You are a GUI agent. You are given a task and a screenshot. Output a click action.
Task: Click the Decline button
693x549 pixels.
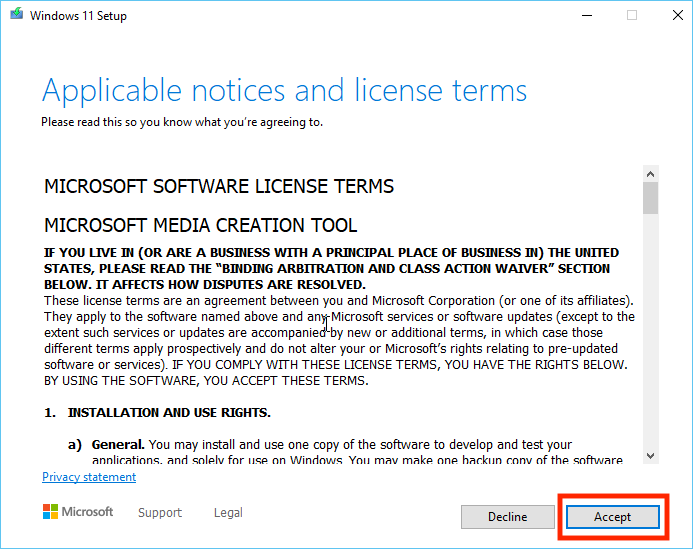click(x=507, y=517)
